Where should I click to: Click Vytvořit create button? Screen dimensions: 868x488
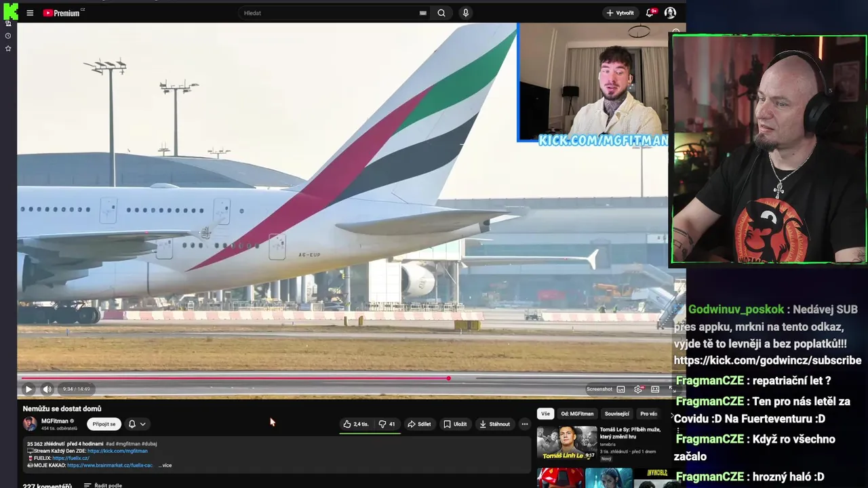tap(620, 13)
